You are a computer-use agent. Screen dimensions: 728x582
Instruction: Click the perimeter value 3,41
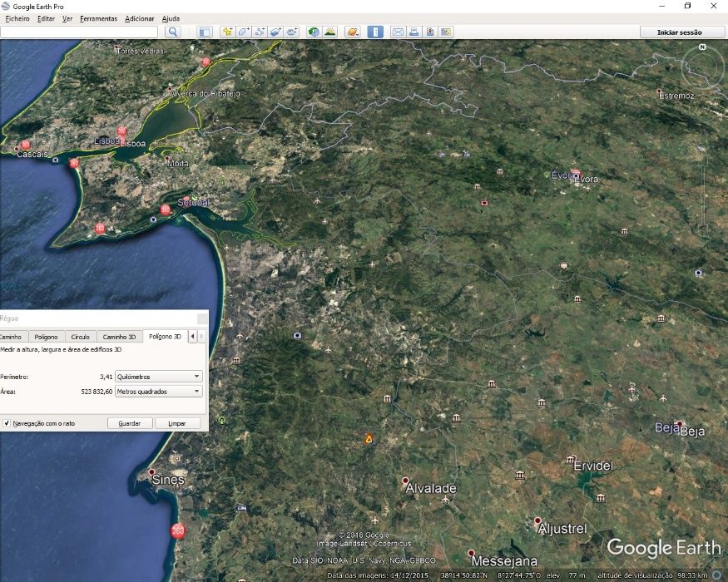(106, 377)
